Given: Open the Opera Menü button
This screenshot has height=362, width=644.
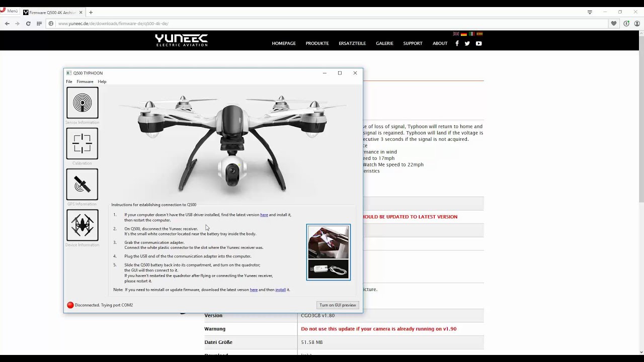Looking at the screenshot, I should point(10,11).
